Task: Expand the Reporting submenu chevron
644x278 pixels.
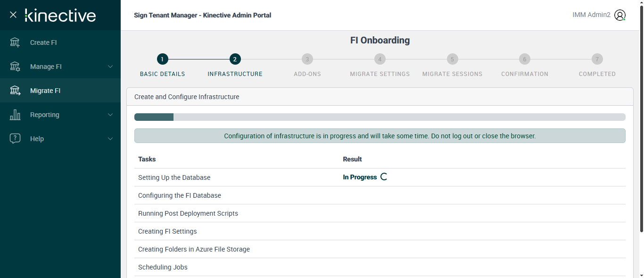Action: tap(110, 115)
